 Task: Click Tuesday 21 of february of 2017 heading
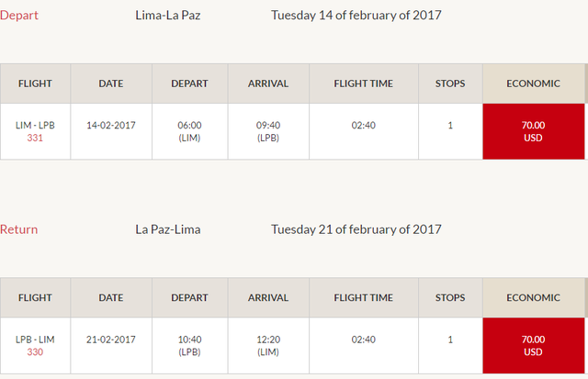(x=356, y=229)
